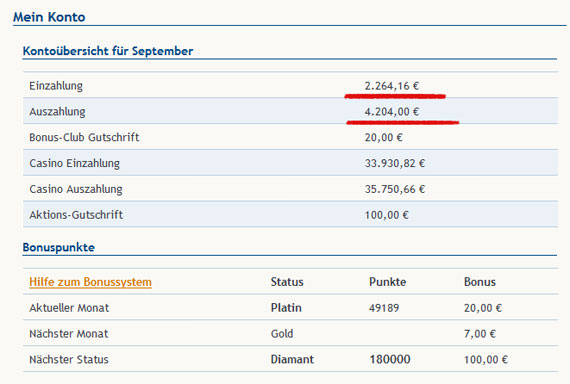Click the 100,00 € bonus for Nächster Status
This screenshot has width=570, height=384.
[486, 360]
